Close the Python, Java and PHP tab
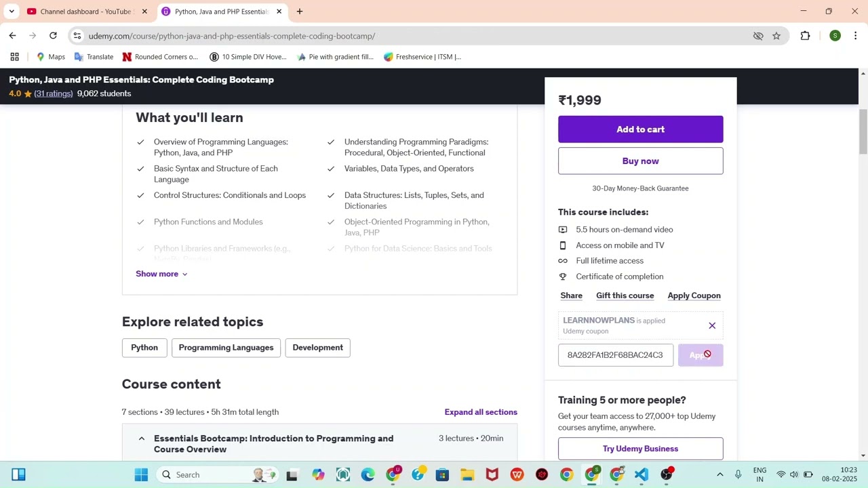This screenshot has height=488, width=868. click(279, 12)
